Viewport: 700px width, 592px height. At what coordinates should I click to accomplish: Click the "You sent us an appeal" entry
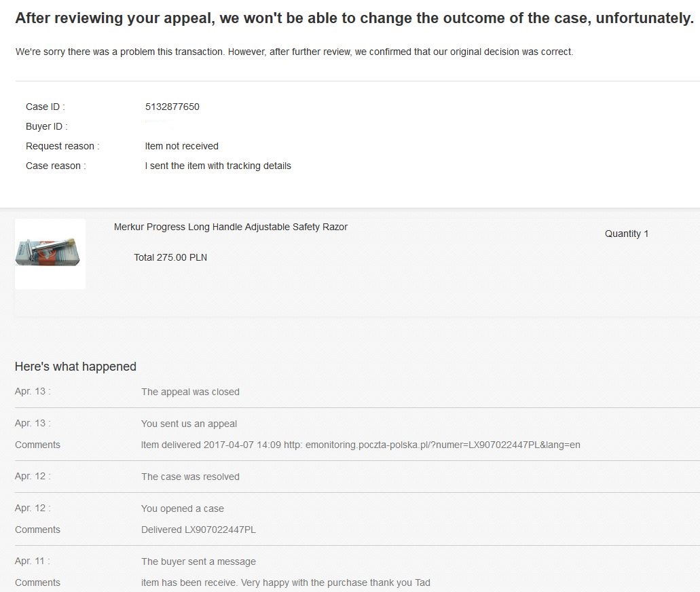tap(189, 424)
